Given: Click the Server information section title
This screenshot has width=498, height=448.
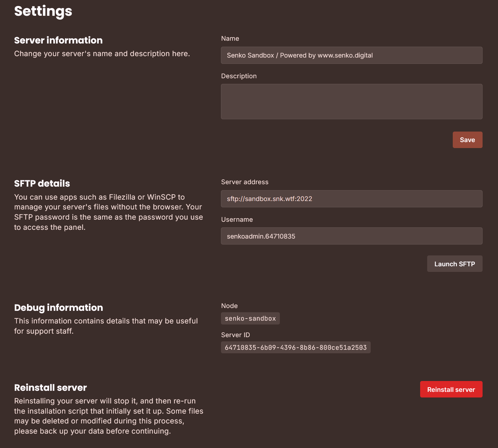Looking at the screenshot, I should (58, 40).
